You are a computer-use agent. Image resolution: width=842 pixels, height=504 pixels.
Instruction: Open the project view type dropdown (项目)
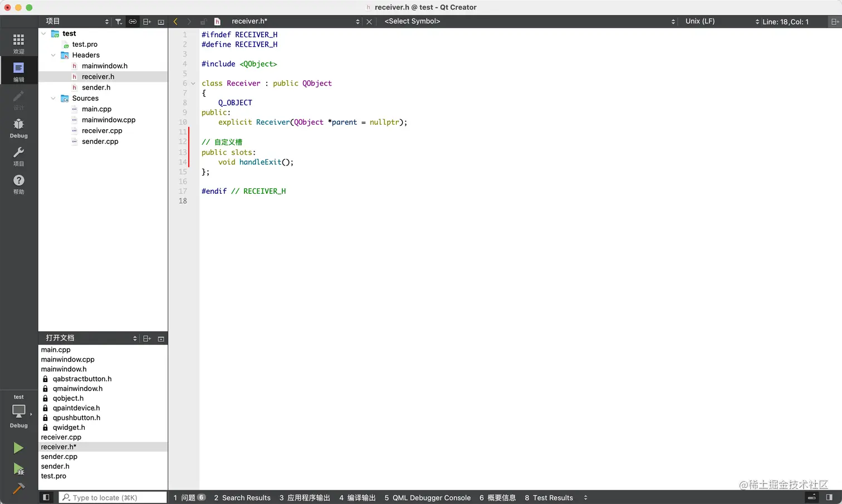(x=77, y=21)
